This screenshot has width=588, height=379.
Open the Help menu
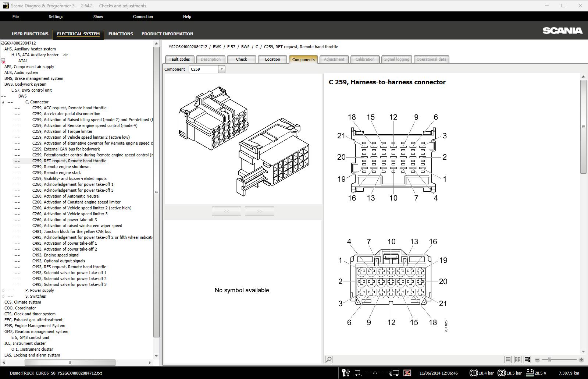(187, 17)
